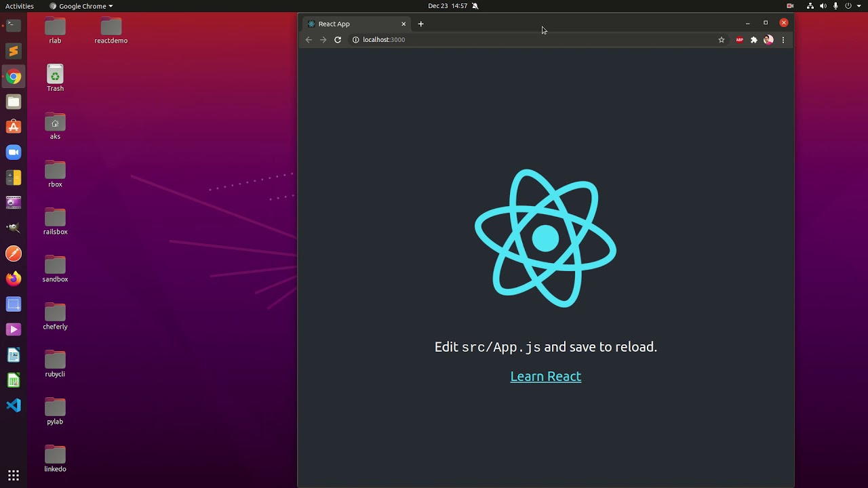
Task: Open the AdBlock Plus extension
Action: 740,40
